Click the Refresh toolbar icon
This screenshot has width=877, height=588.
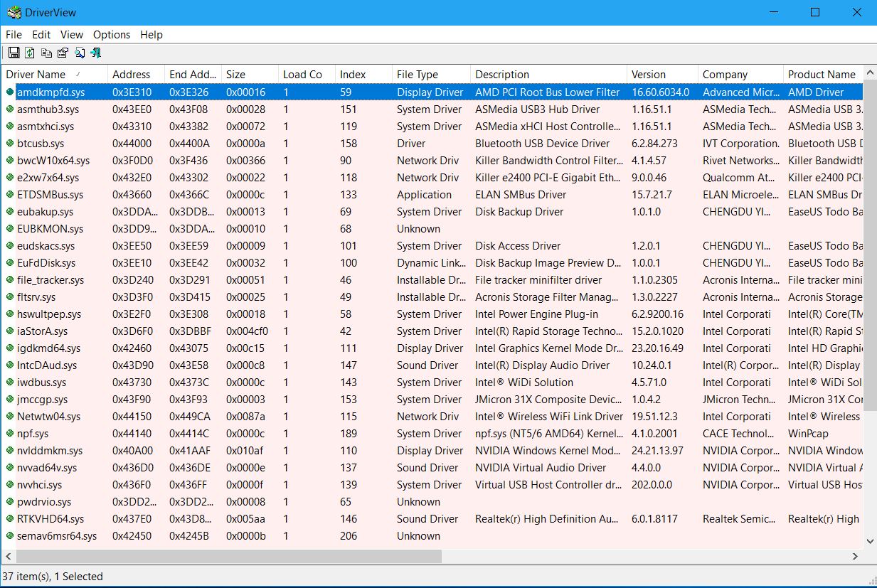coord(30,53)
